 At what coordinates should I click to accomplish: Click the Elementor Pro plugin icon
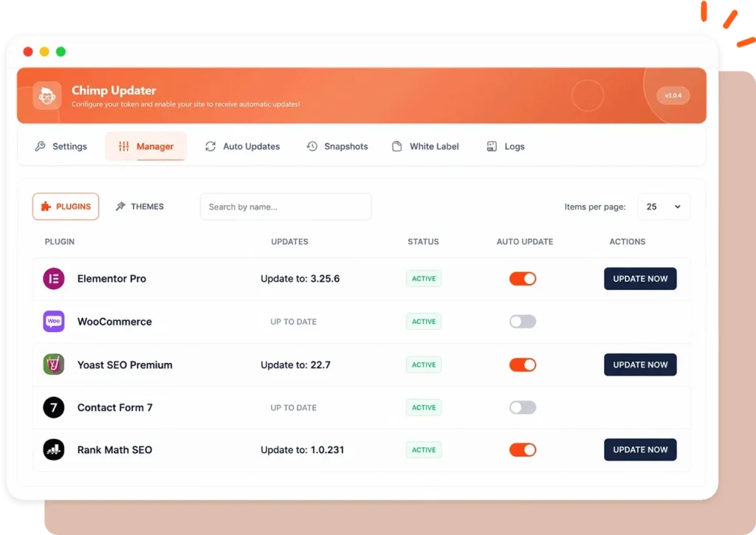(53, 279)
